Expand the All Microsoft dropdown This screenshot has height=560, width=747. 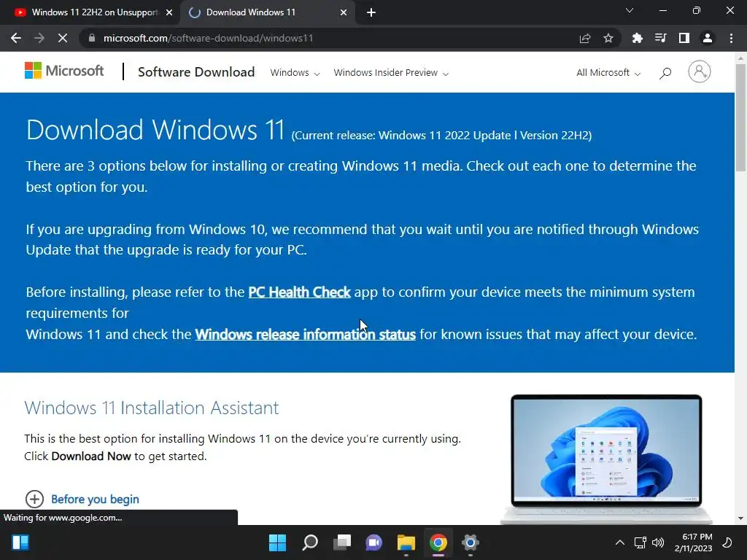tap(608, 73)
